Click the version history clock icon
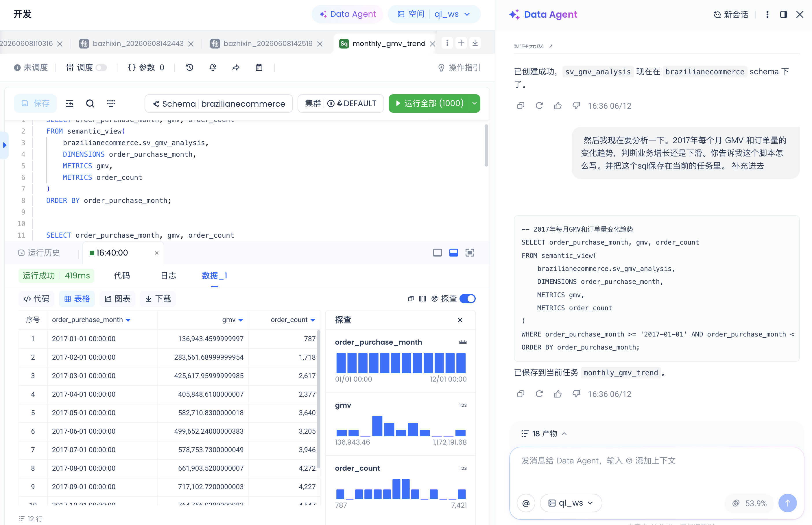Image resolution: width=812 pixels, height=525 pixels. click(189, 67)
